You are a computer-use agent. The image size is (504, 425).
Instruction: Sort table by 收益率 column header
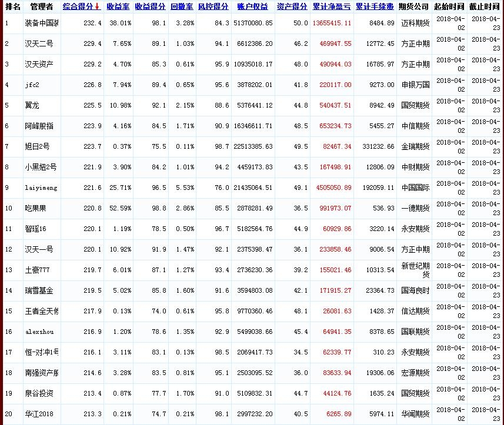(x=118, y=7)
